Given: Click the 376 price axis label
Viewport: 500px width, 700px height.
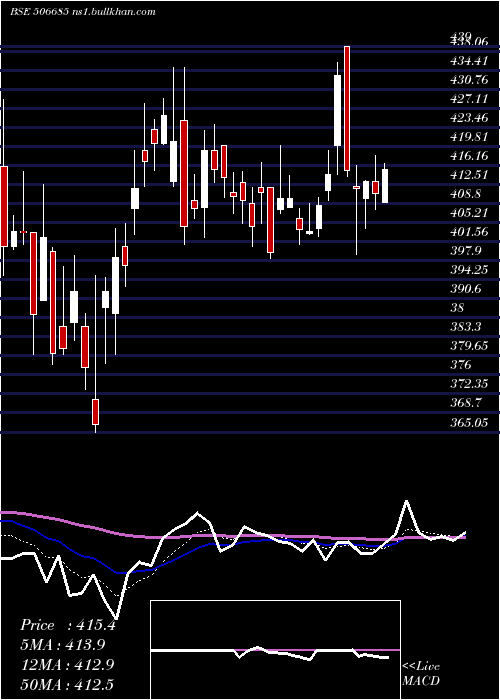Looking at the screenshot, I should coord(462,365).
